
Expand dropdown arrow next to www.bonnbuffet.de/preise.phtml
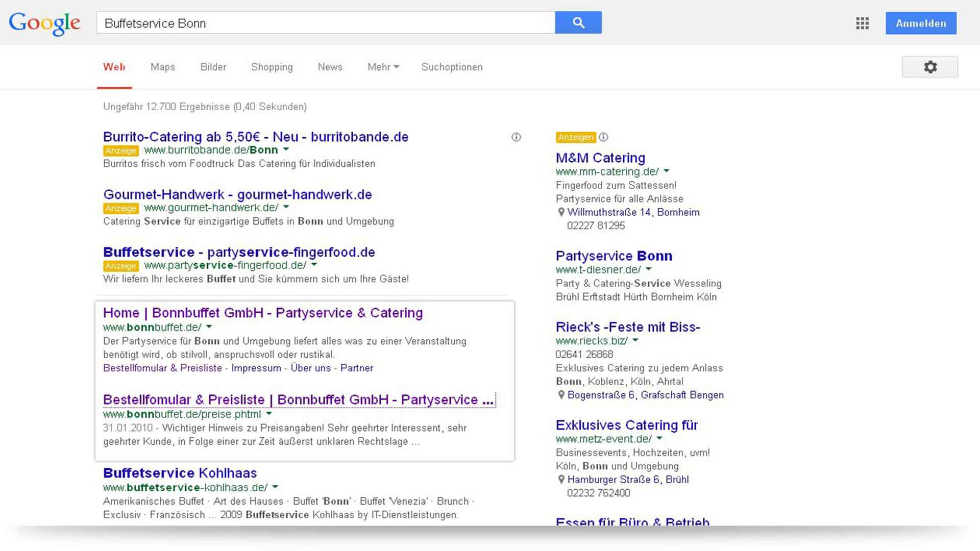[x=269, y=414]
